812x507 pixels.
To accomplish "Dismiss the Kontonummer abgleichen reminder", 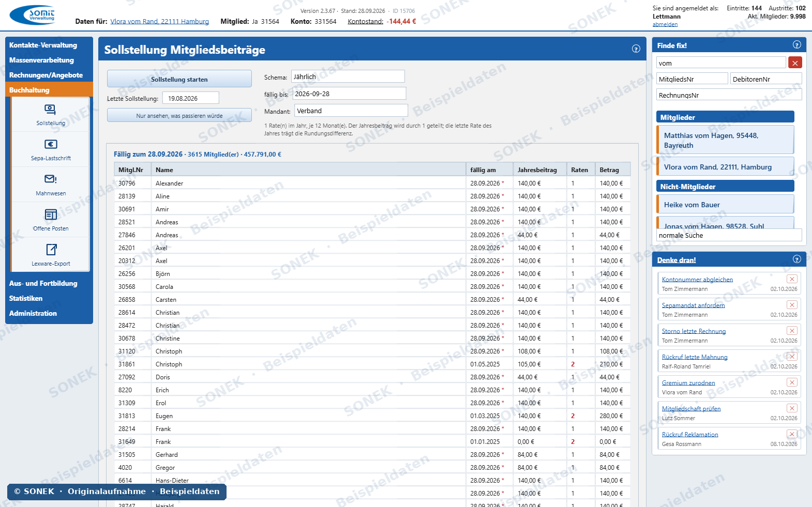I will (792, 279).
